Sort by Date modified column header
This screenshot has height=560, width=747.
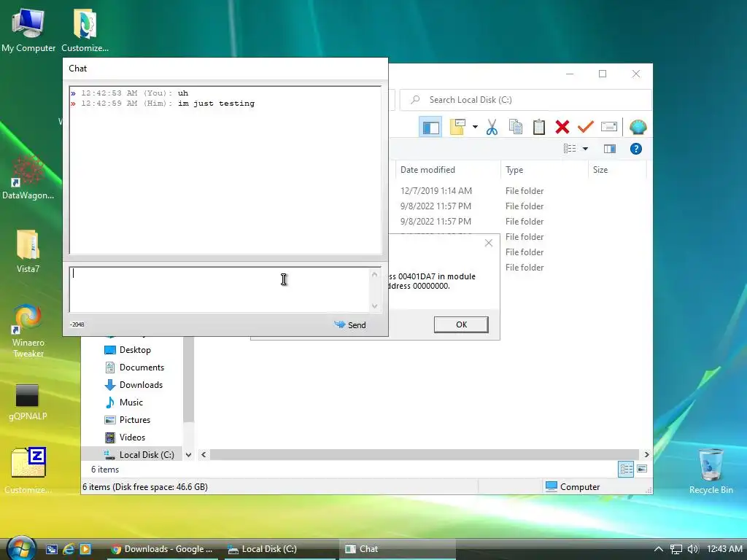(448, 170)
